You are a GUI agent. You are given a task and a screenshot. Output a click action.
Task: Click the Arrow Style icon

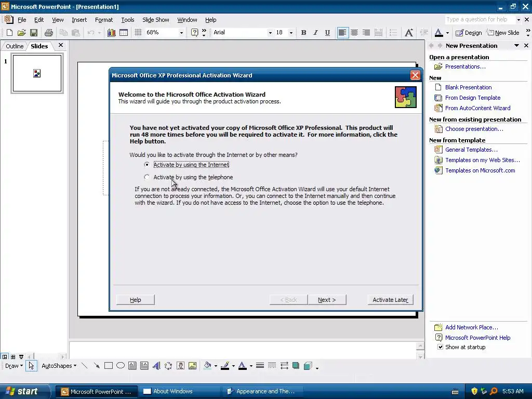(x=284, y=366)
